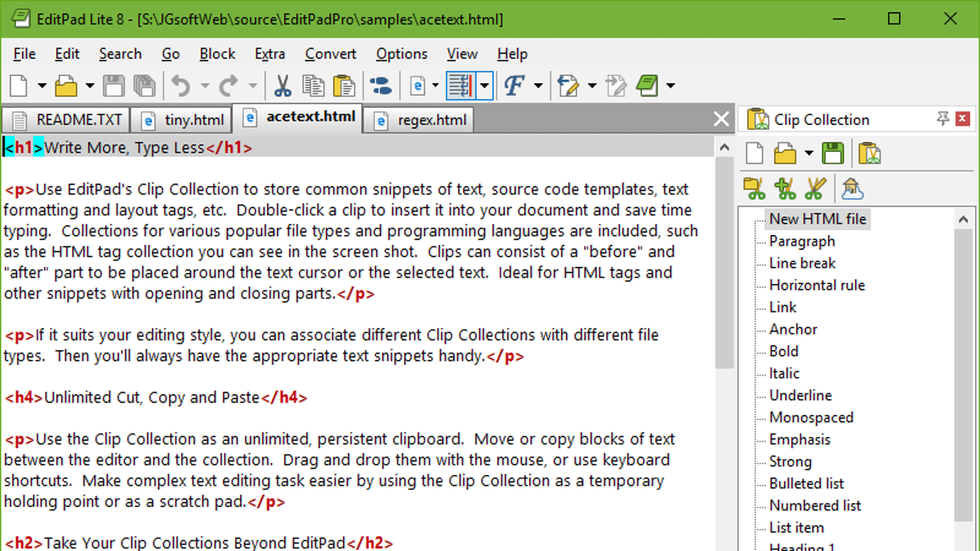Click the editor's vertical scrollbar thumb
This screenshot has height=551, width=980.
(724, 261)
